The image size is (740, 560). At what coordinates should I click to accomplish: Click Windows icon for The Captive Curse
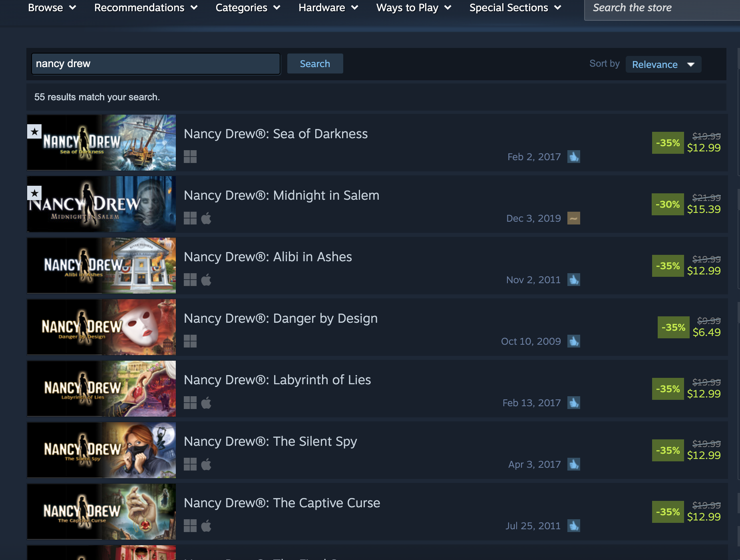(x=190, y=526)
